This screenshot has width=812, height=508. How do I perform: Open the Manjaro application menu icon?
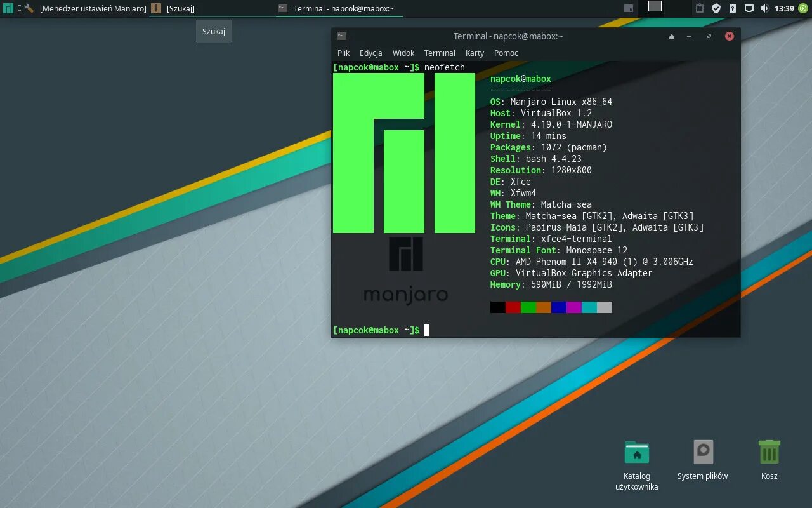pyautogui.click(x=8, y=8)
